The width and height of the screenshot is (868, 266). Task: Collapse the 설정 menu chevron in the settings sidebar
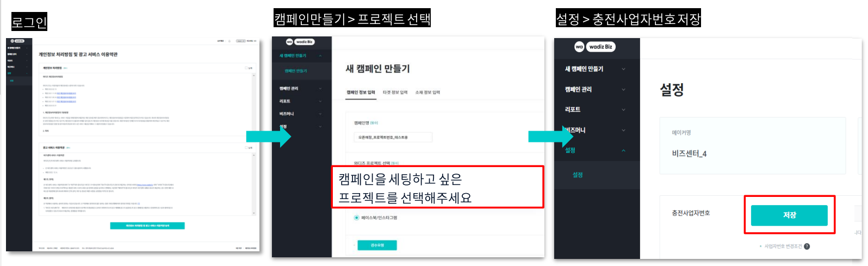click(x=623, y=151)
